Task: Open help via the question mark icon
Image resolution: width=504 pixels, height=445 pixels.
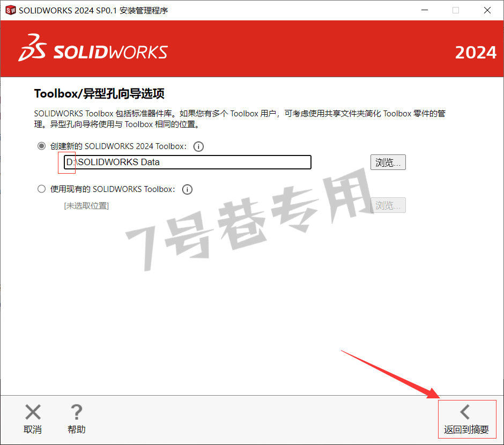Action: click(x=77, y=412)
